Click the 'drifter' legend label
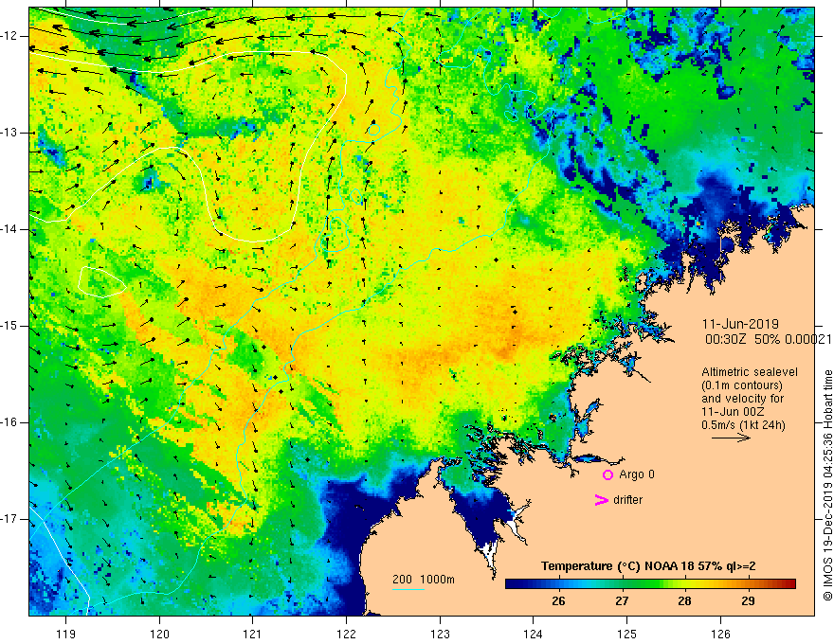Image resolution: width=834 pixels, height=644 pixels. [627, 500]
